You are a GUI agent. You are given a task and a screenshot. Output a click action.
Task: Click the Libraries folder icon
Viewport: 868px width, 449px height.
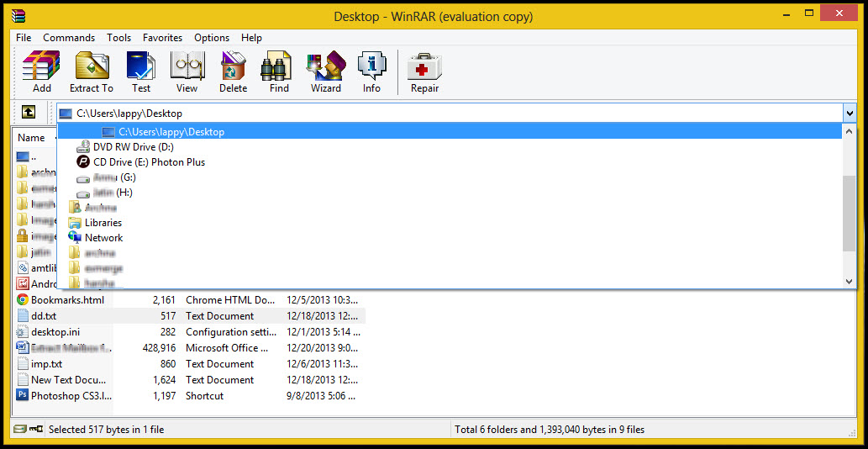[x=75, y=223]
